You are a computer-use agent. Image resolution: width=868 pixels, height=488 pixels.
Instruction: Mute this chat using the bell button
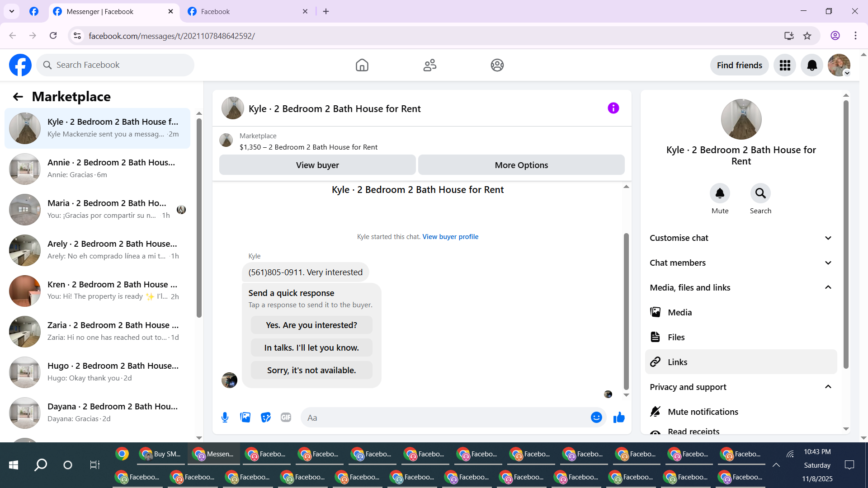click(x=720, y=194)
